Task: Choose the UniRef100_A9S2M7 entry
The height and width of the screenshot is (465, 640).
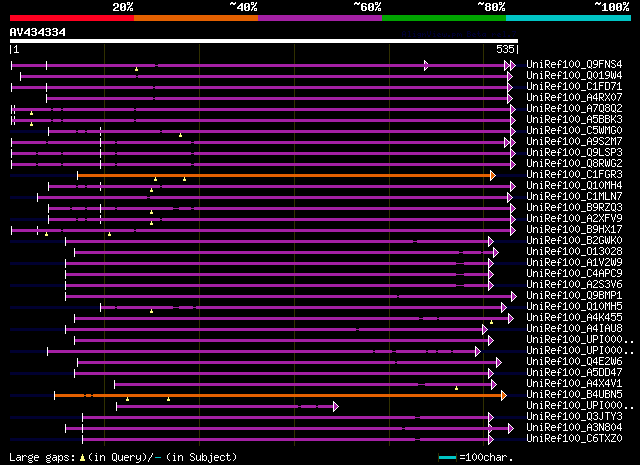Action: [x=574, y=142]
